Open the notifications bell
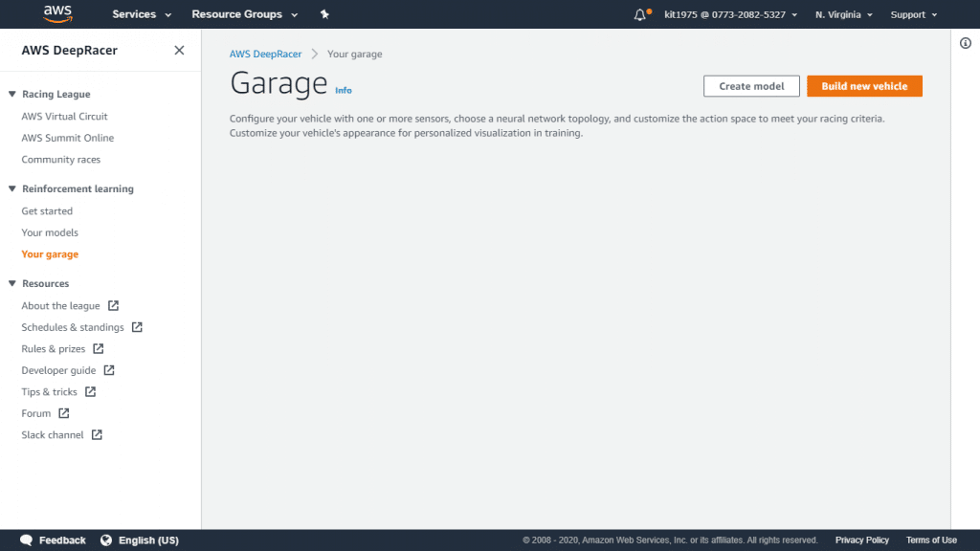The image size is (980, 551). [640, 14]
